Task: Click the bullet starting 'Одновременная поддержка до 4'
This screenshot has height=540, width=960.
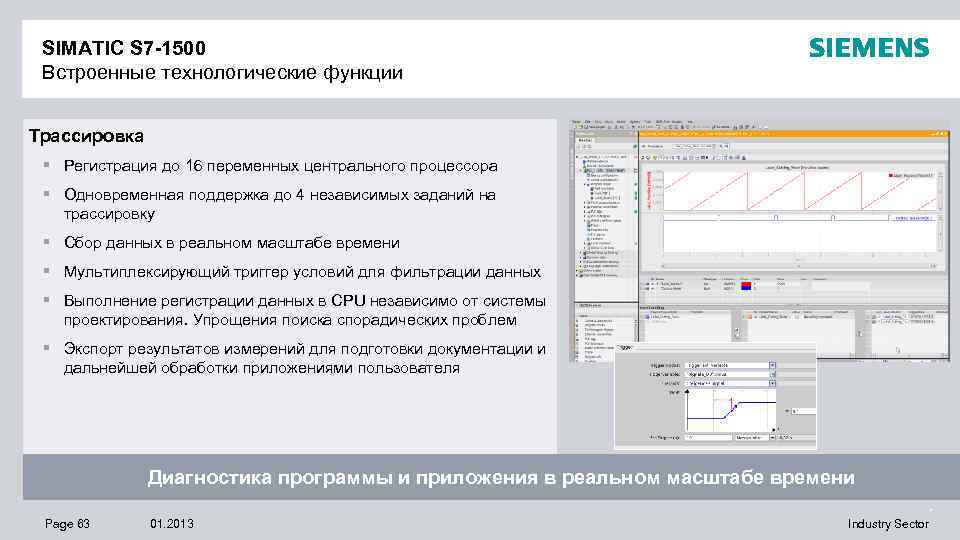Action: click(x=280, y=204)
